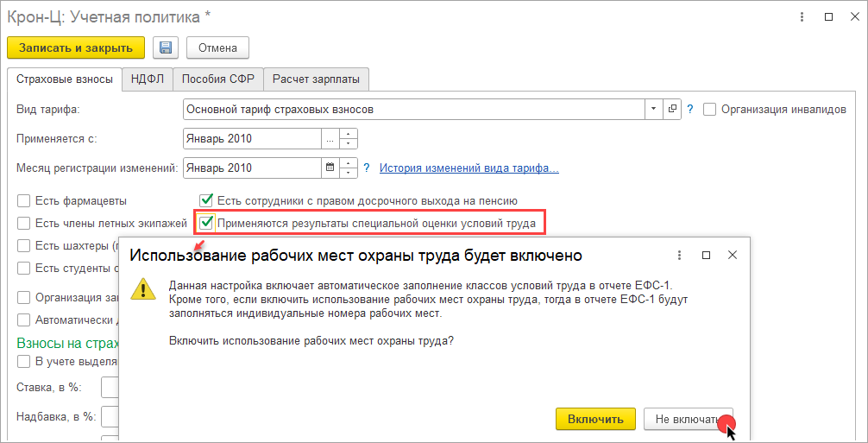Click the floppy disk save icon
Viewport: 868px width, 443px height.
(x=166, y=47)
